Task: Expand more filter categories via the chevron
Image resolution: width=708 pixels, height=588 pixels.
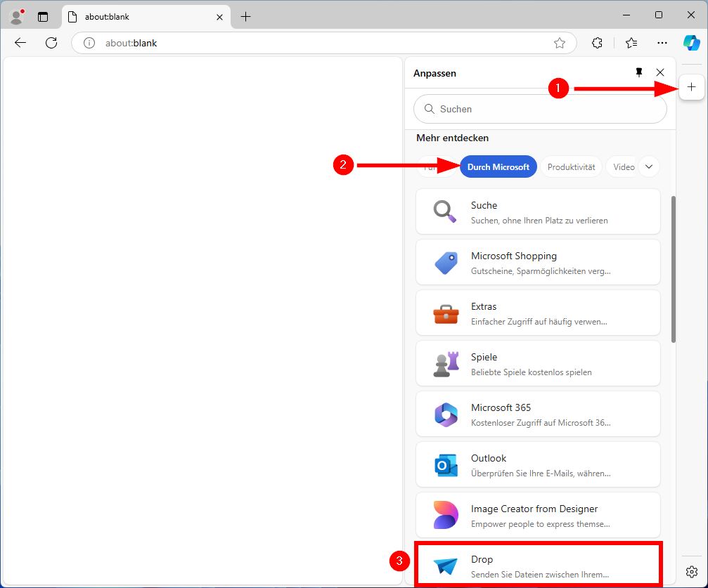Action: click(649, 166)
